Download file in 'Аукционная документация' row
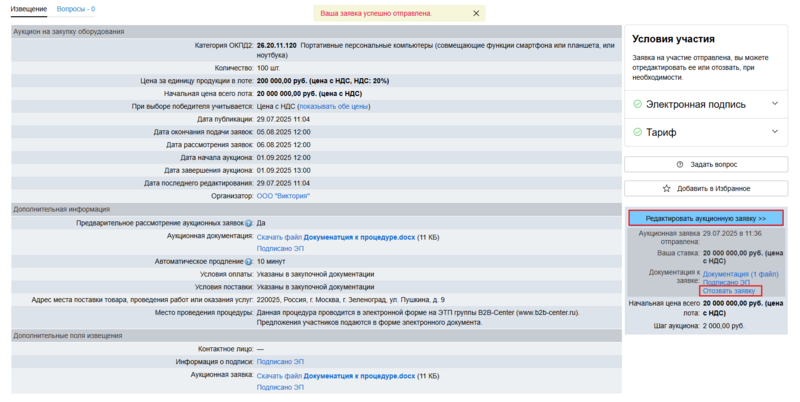The height and width of the screenshot is (402, 800). click(279, 236)
